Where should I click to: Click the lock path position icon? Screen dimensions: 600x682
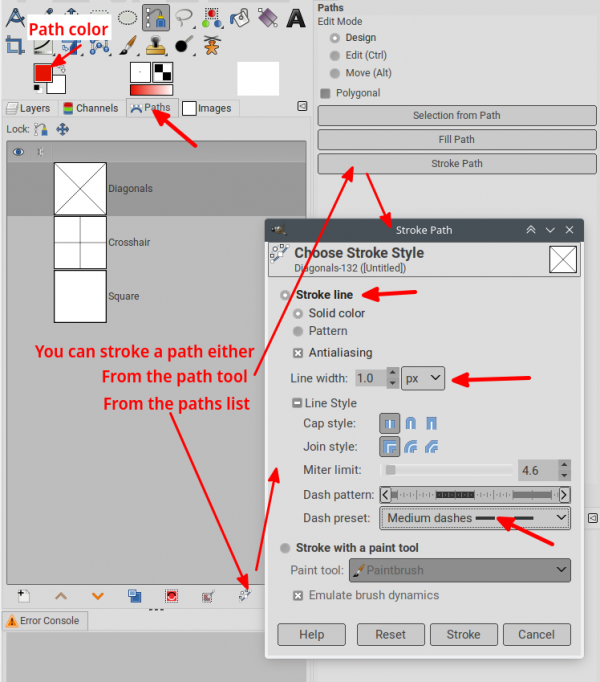[x=63, y=129]
